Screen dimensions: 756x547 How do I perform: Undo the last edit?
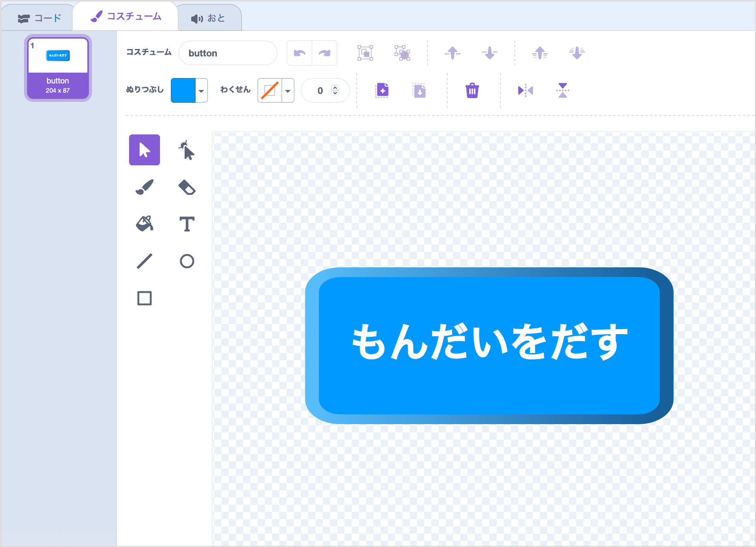300,53
